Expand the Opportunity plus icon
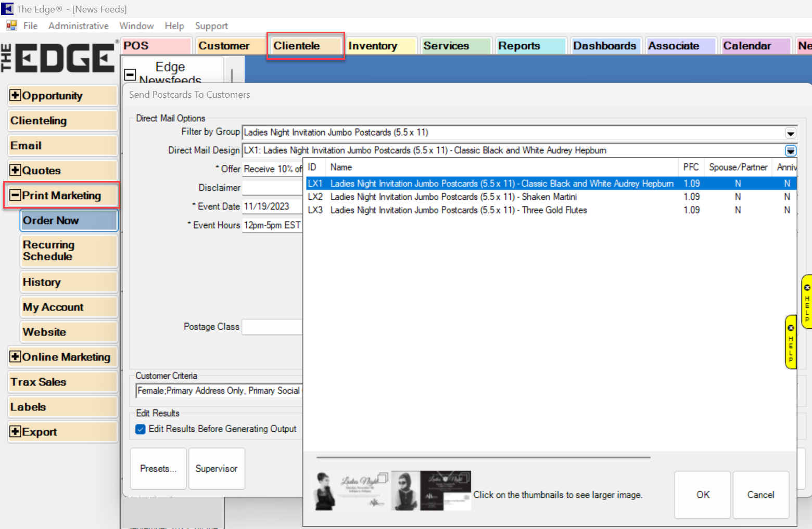Image resolution: width=812 pixels, height=529 pixels. pos(16,95)
